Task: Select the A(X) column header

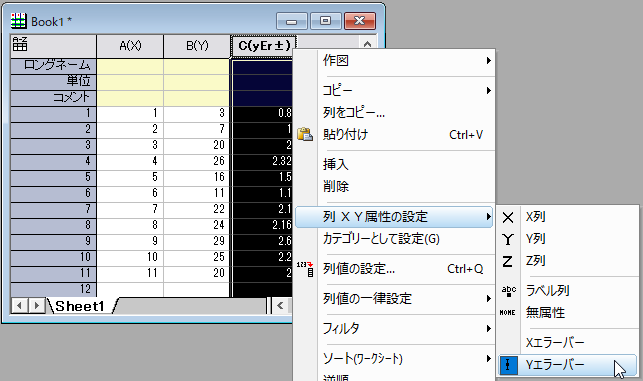Action: tap(130, 46)
